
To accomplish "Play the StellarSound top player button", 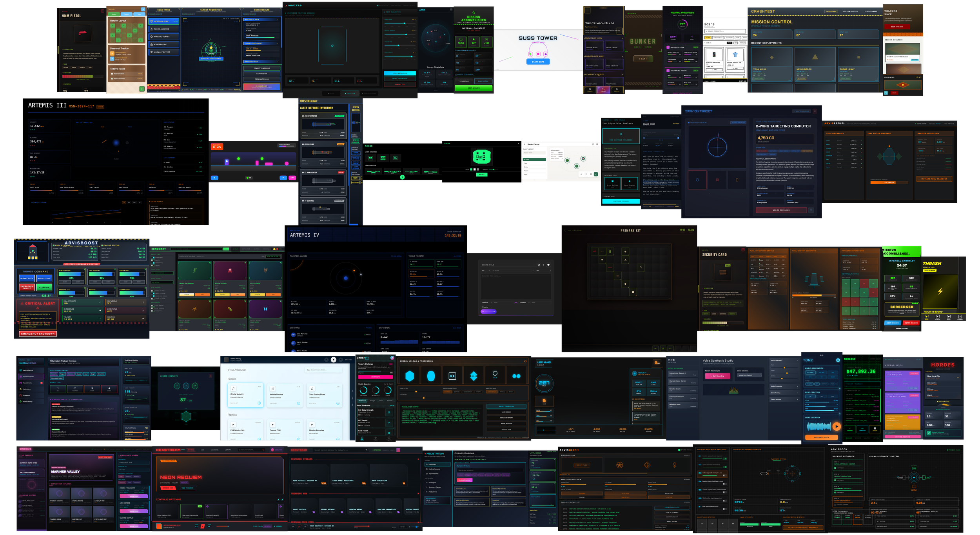I will [333, 360].
